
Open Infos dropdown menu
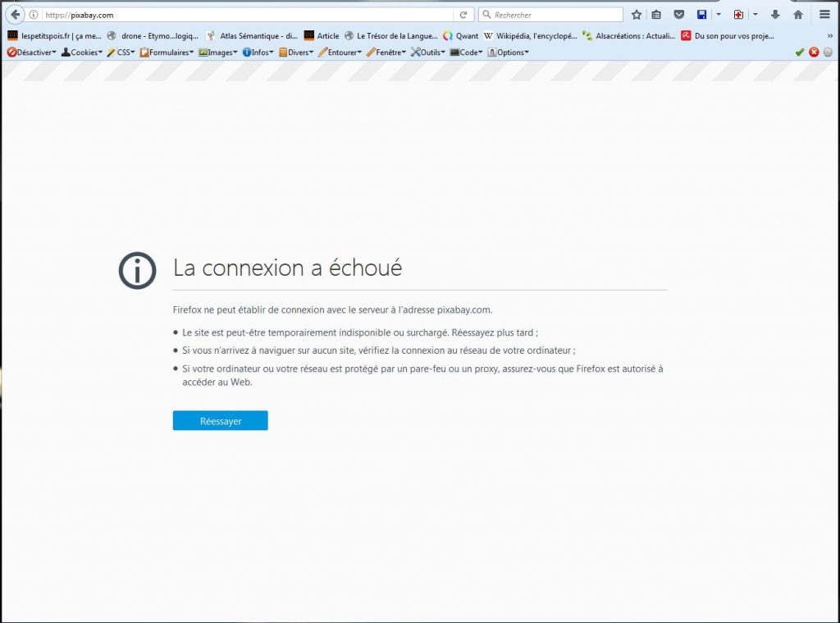[x=258, y=52]
